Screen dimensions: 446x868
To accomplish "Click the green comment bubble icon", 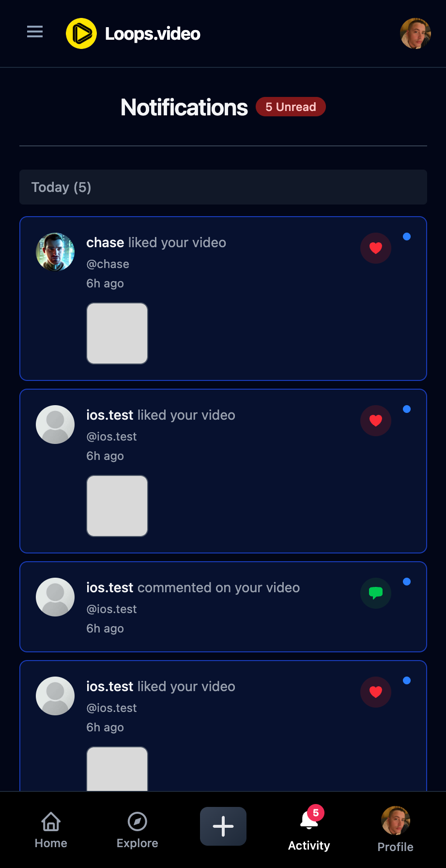I will (376, 593).
